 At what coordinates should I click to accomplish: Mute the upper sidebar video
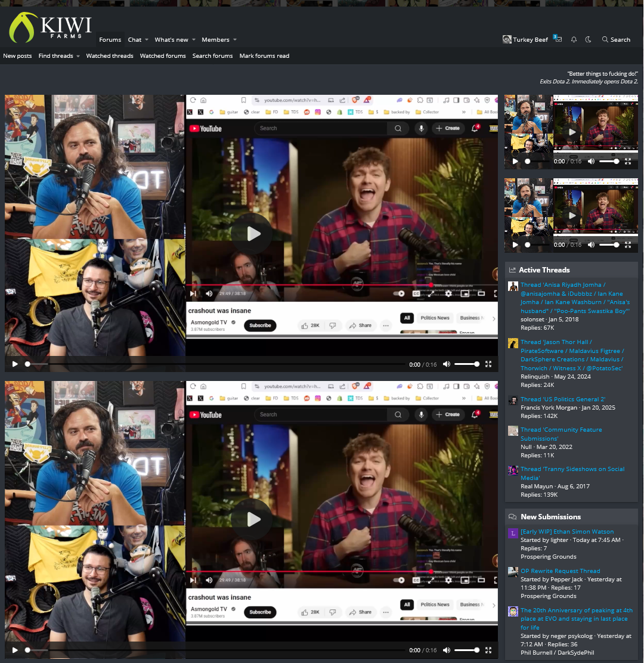coord(591,161)
